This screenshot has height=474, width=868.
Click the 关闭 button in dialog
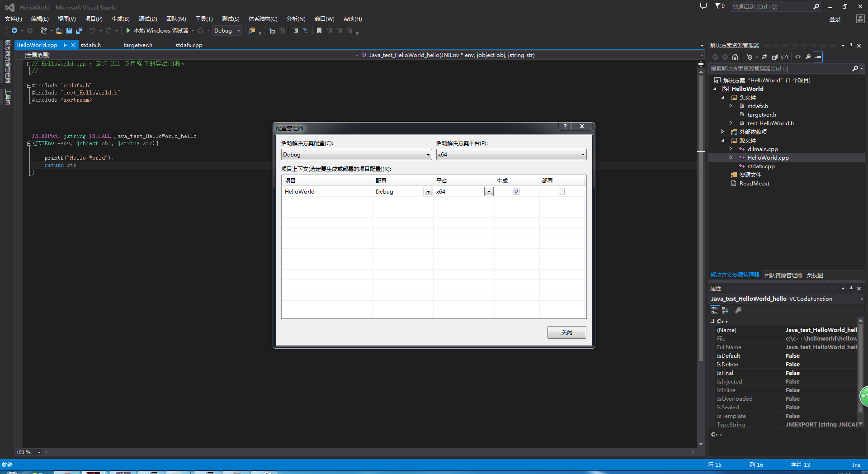(x=567, y=332)
